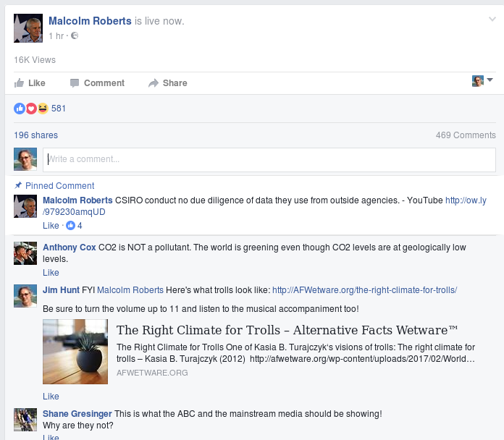This screenshot has width=504, height=440.
Task: Click the Share arrow button
Action: pyautogui.click(x=167, y=82)
